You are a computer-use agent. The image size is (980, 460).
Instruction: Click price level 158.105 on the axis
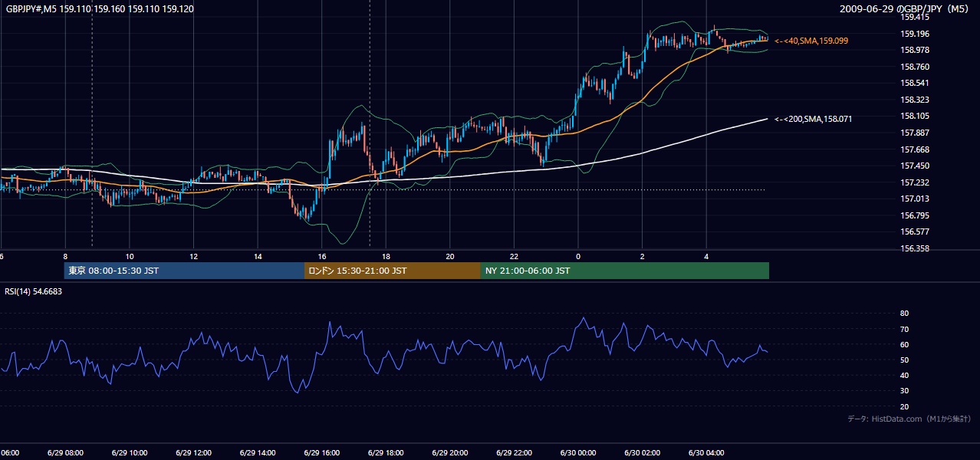click(915, 116)
